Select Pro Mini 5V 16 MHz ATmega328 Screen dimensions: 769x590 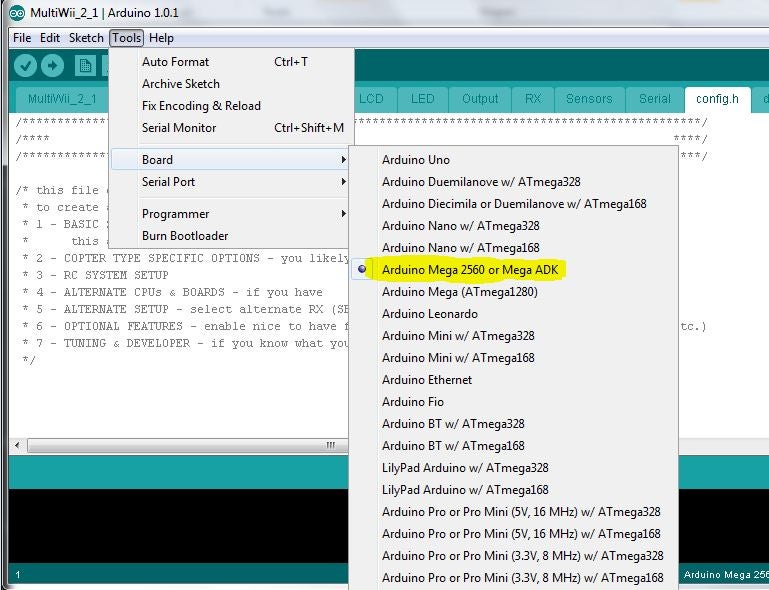pos(514,512)
